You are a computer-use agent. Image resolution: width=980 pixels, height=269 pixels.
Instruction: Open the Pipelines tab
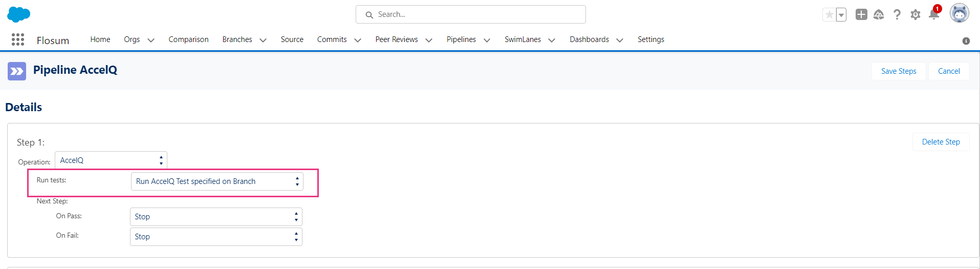click(461, 39)
